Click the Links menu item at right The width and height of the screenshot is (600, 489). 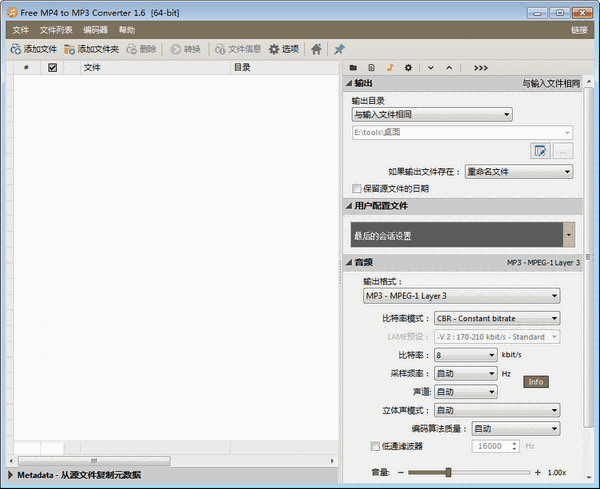click(579, 30)
